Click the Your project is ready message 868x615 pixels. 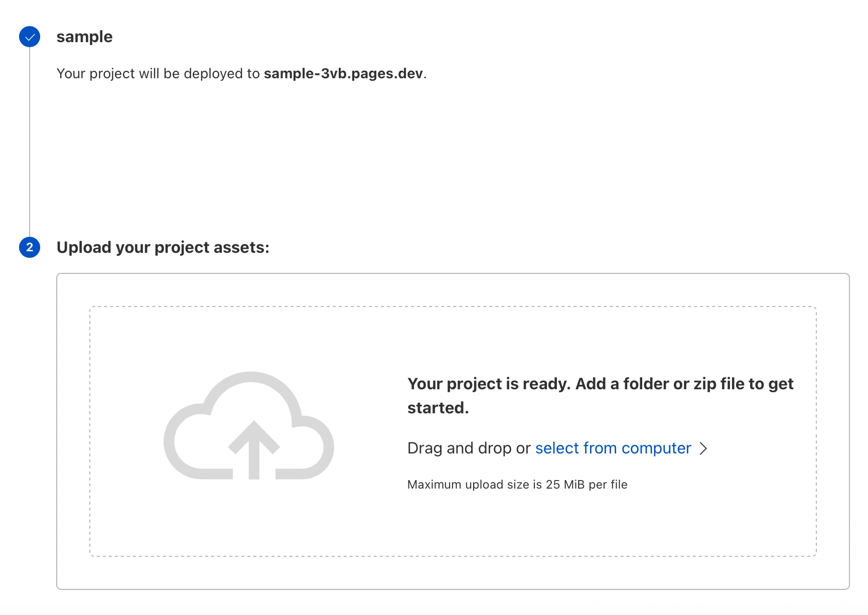pyautogui.click(x=600, y=384)
